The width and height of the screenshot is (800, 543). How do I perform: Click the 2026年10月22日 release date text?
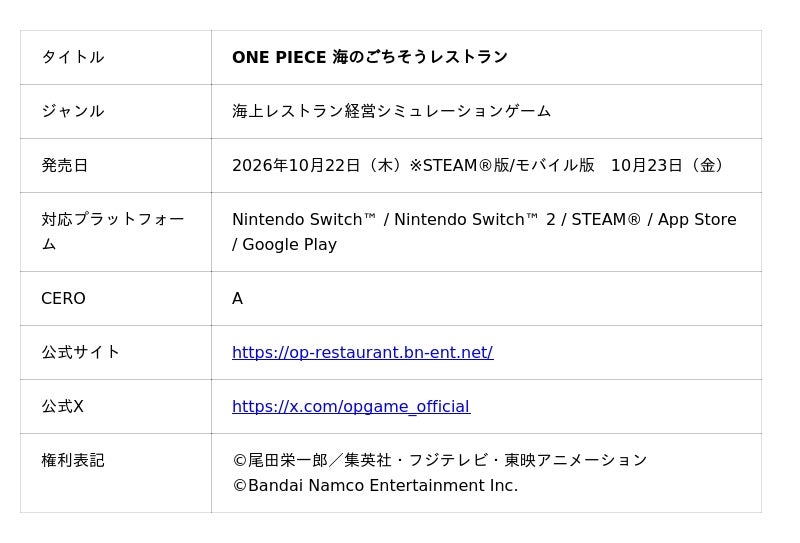[x=296, y=165]
